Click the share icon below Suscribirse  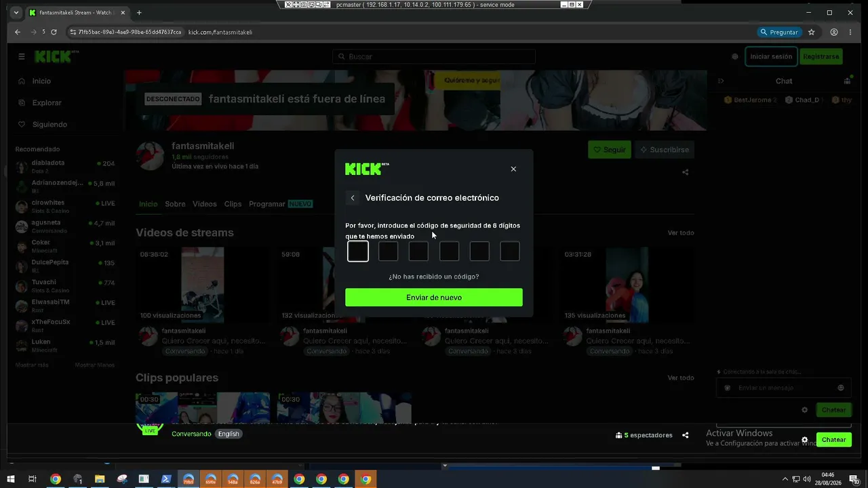point(685,172)
